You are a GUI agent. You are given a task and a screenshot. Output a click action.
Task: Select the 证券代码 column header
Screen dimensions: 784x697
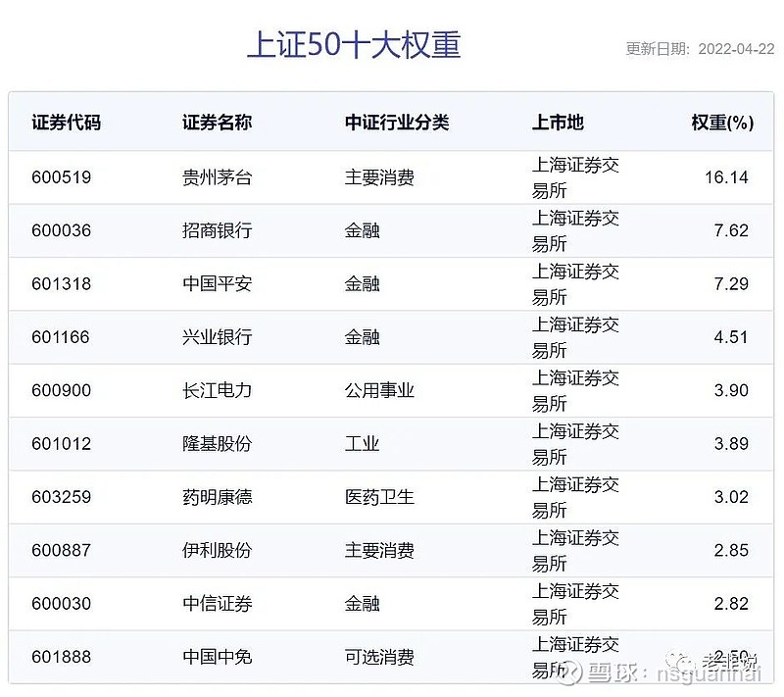tap(67, 123)
